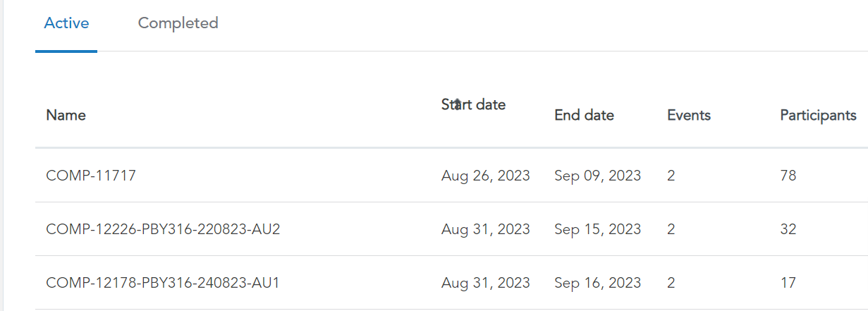Select the Sep 15, 2023 end date cell
The image size is (868, 311).
(x=598, y=229)
